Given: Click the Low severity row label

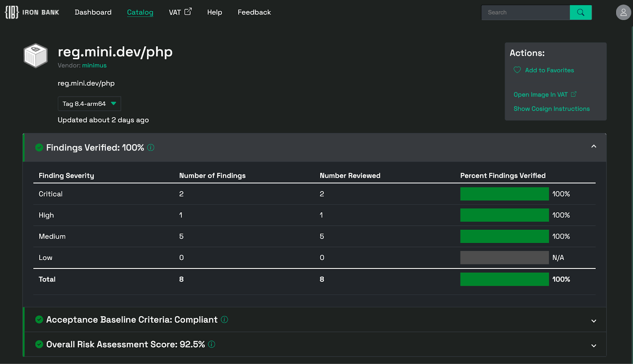Looking at the screenshot, I should pos(45,258).
